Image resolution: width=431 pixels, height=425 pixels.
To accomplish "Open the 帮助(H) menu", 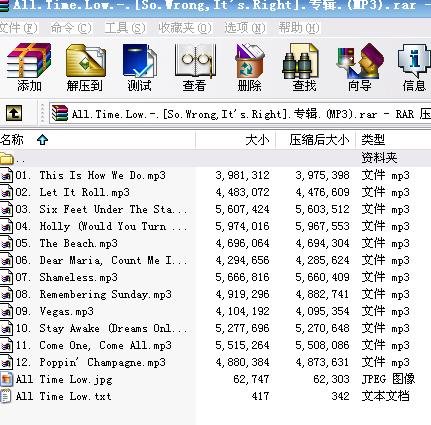I will [299, 28].
